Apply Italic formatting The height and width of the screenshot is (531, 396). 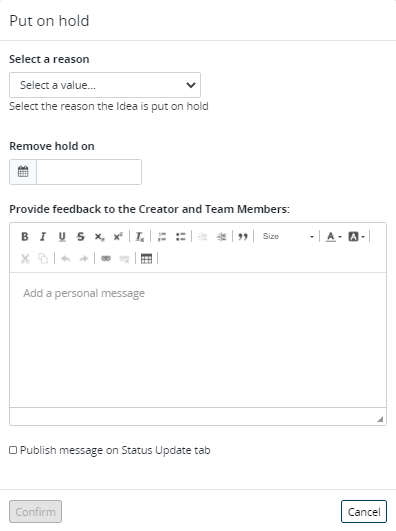(43, 236)
